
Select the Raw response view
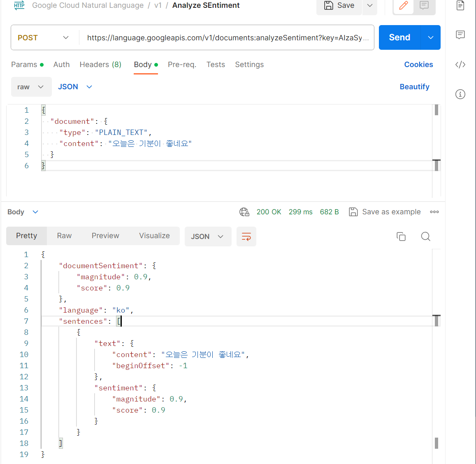pyautogui.click(x=64, y=236)
